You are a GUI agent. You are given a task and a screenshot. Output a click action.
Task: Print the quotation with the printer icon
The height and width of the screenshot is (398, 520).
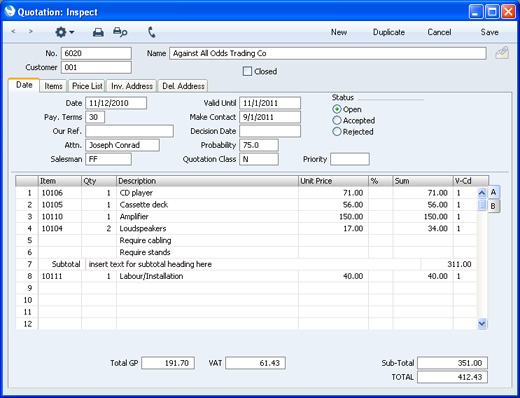[x=98, y=32]
